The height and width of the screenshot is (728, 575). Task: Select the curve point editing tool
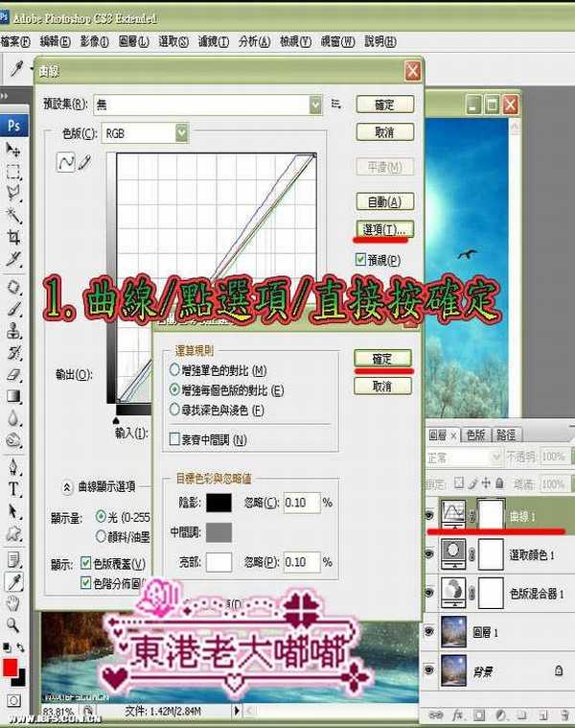click(66, 163)
